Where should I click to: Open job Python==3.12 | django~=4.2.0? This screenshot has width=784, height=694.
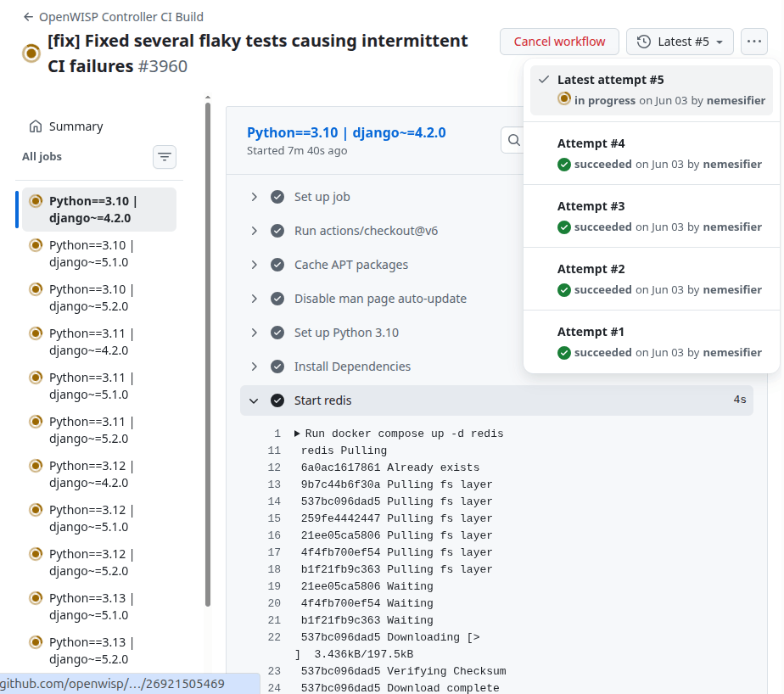pos(99,474)
